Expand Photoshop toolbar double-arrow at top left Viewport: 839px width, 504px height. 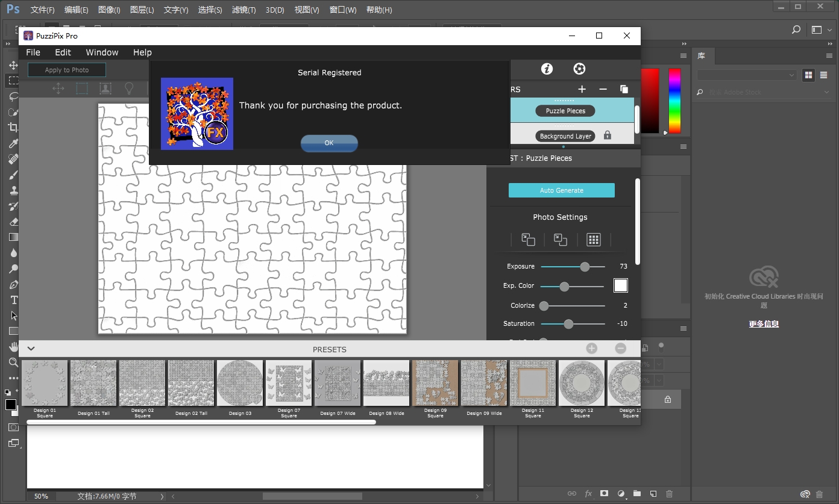pos(8,44)
